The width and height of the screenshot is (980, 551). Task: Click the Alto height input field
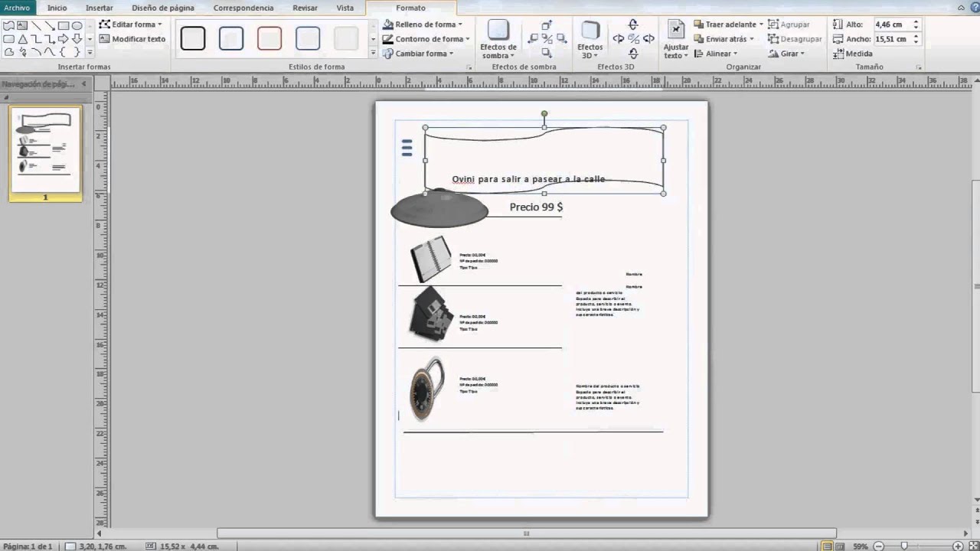[891, 24]
